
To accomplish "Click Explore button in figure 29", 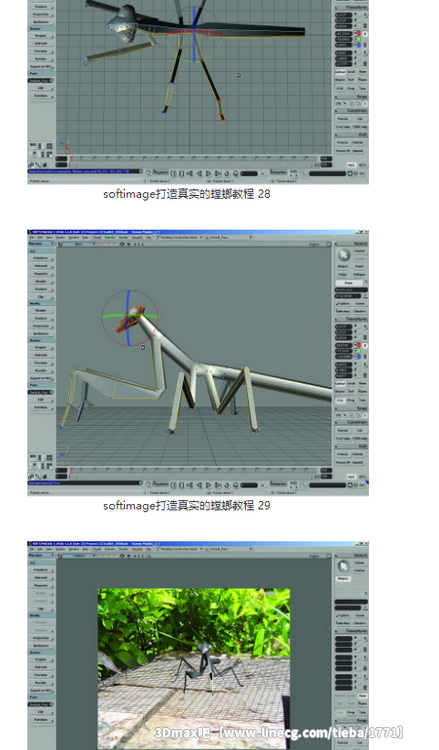I will [x=343, y=304].
